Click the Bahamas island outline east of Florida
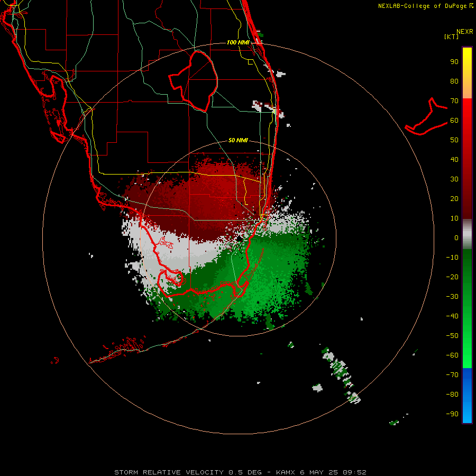This screenshot has width=476, height=476. tap(426, 116)
